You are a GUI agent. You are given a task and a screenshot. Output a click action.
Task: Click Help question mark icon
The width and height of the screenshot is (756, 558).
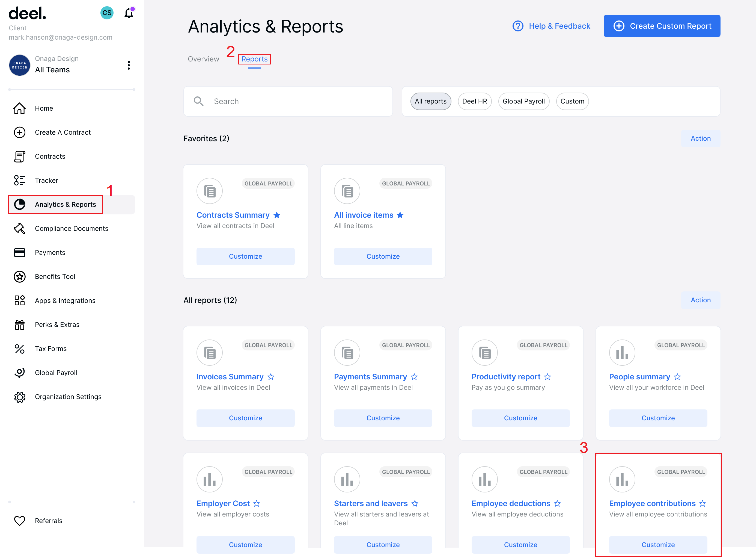pos(518,26)
